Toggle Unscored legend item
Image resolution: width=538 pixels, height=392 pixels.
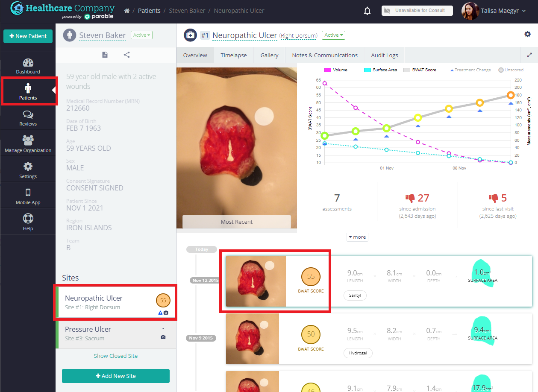pyautogui.click(x=511, y=70)
